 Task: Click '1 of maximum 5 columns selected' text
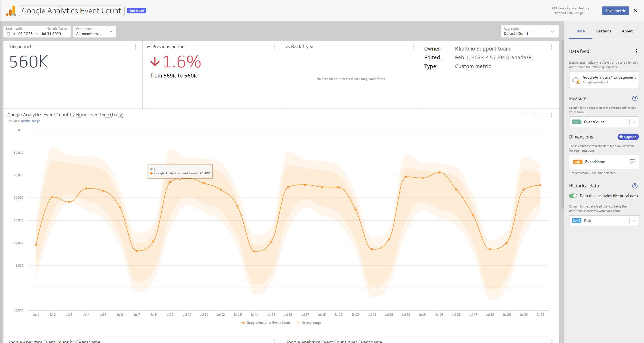click(x=592, y=173)
